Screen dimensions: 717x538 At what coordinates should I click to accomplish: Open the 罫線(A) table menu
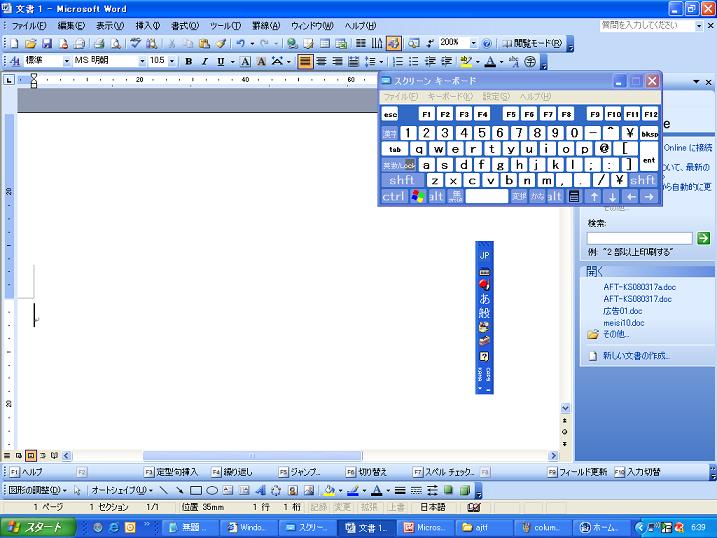(x=266, y=26)
